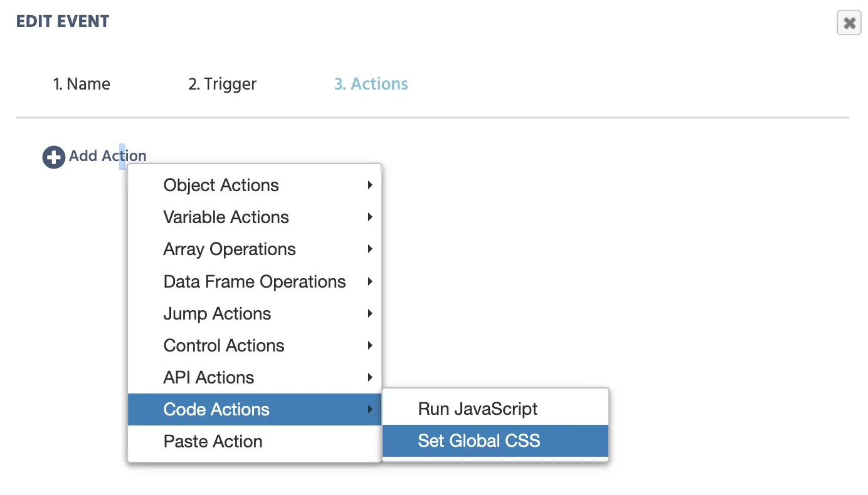Expand the API Actions submenu arrow
Image resolution: width=868 pixels, height=495 pixels.
pyautogui.click(x=370, y=378)
